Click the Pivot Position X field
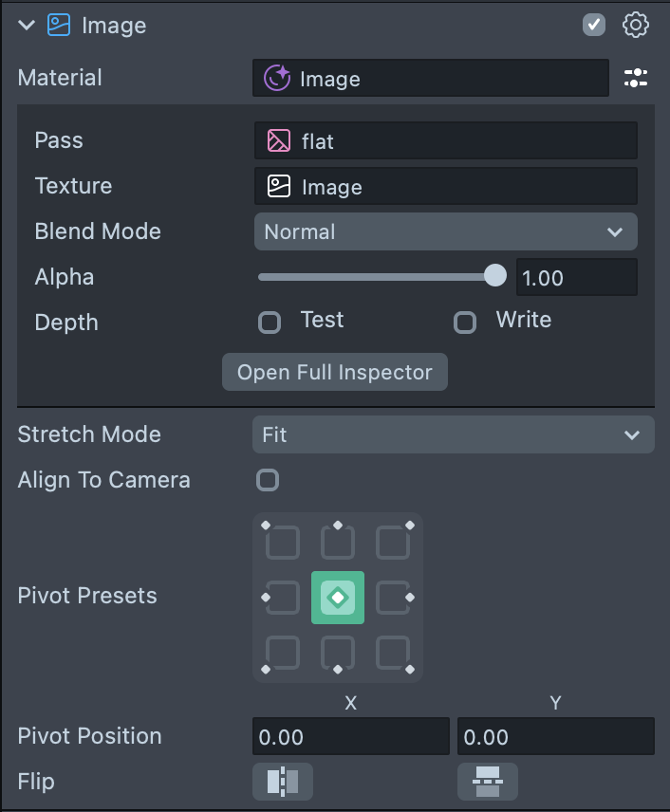670x812 pixels. [350, 737]
